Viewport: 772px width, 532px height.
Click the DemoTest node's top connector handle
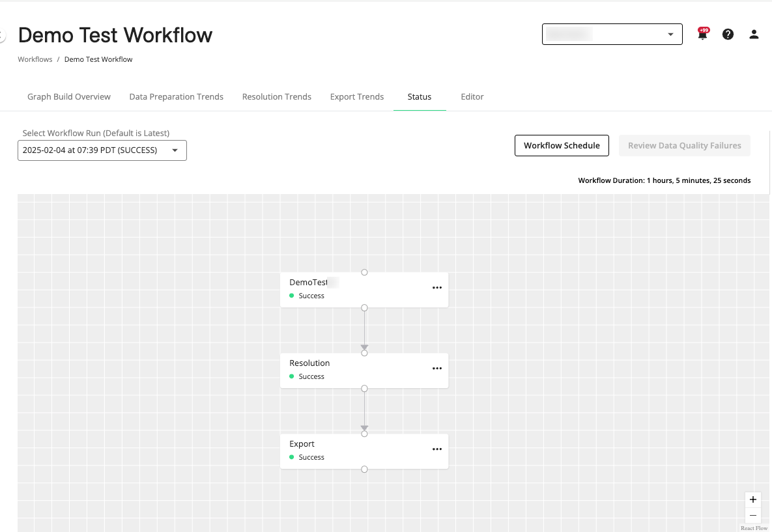point(364,272)
